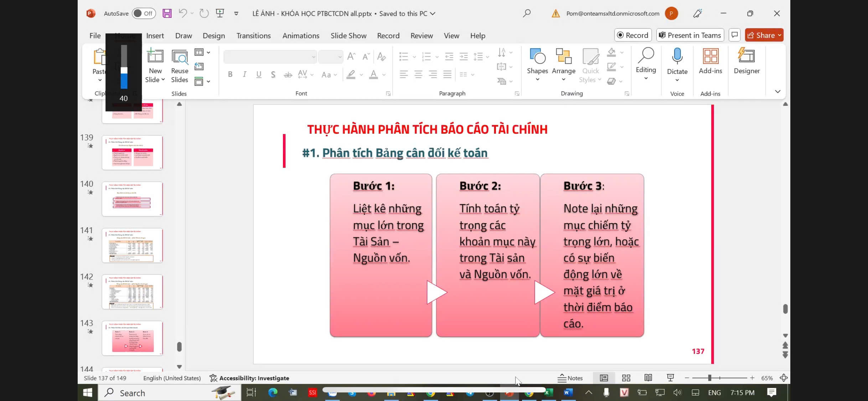Viewport: 868px width, 401px height.
Task: Switch to the Animations tab
Action: pos(301,36)
